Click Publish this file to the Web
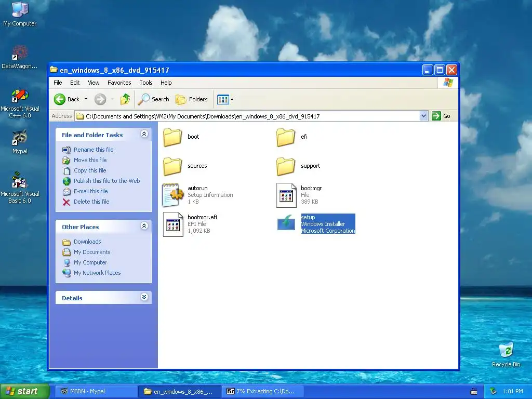The image size is (532, 399). click(x=107, y=181)
